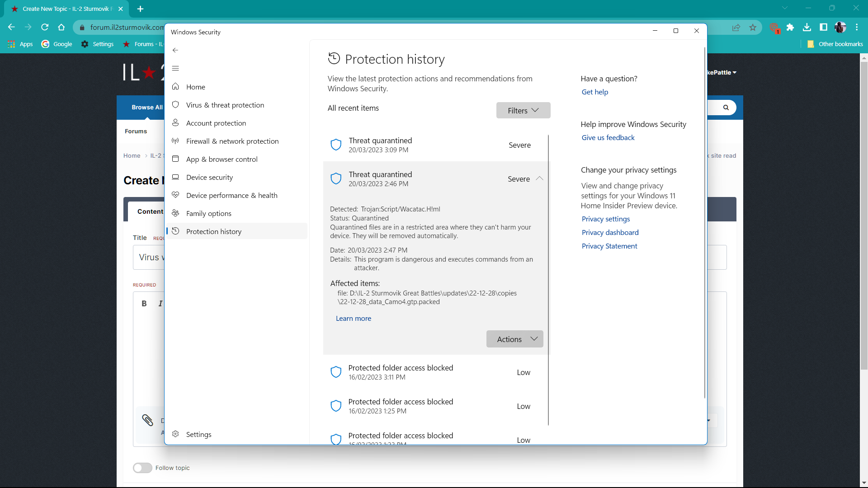Open Chrome tab search chevron

coord(785,8)
